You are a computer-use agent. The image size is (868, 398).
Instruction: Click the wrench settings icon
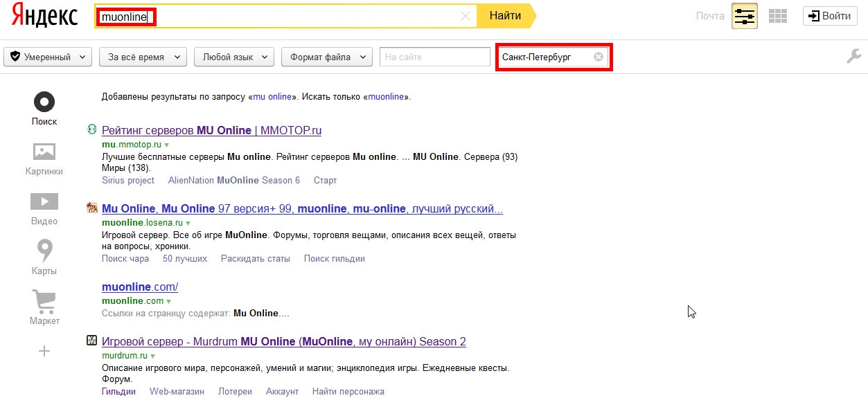(x=853, y=57)
